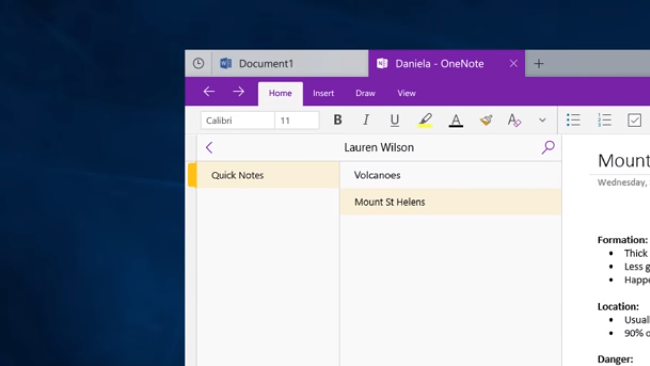Click the font size 11 box
650x366 pixels.
click(297, 121)
